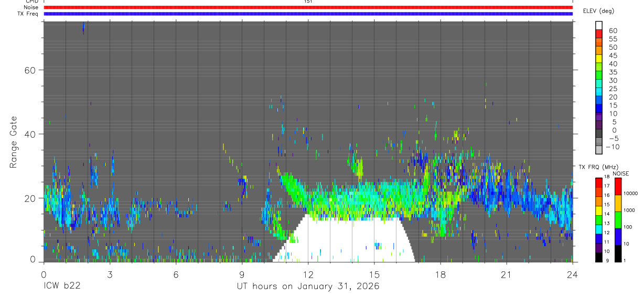Click TX FRQ legend value 9
This screenshot has width=644, height=297.
[607, 261]
